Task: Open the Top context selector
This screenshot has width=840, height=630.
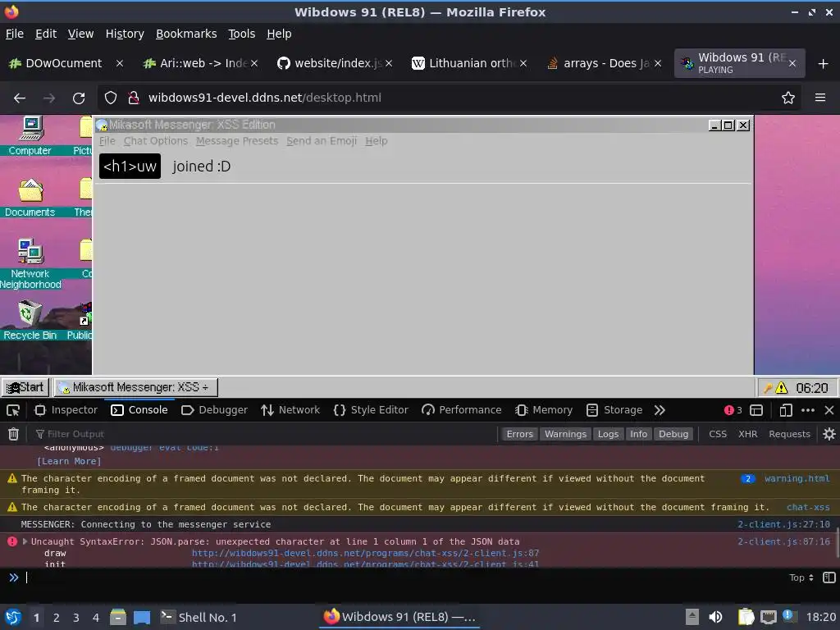Action: click(x=801, y=577)
